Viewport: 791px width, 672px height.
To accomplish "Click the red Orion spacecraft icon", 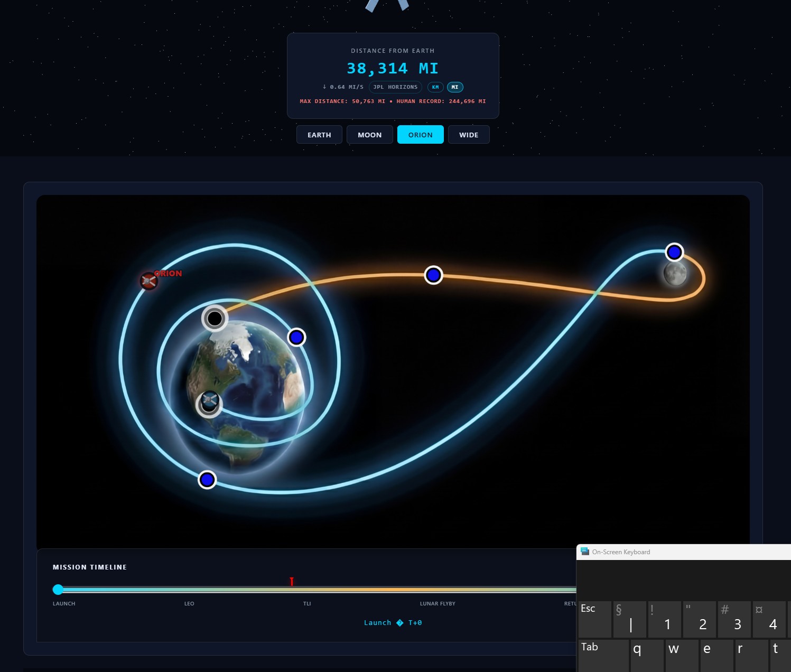I will [x=148, y=281].
